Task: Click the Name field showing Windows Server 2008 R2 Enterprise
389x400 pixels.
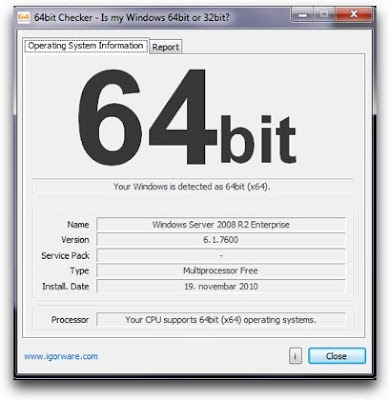Action: pyautogui.click(x=221, y=225)
